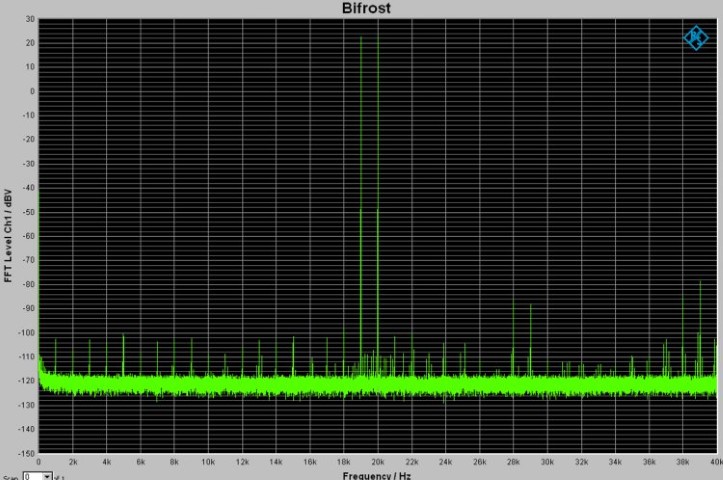Click the spike at 5 kHz

pos(123,354)
